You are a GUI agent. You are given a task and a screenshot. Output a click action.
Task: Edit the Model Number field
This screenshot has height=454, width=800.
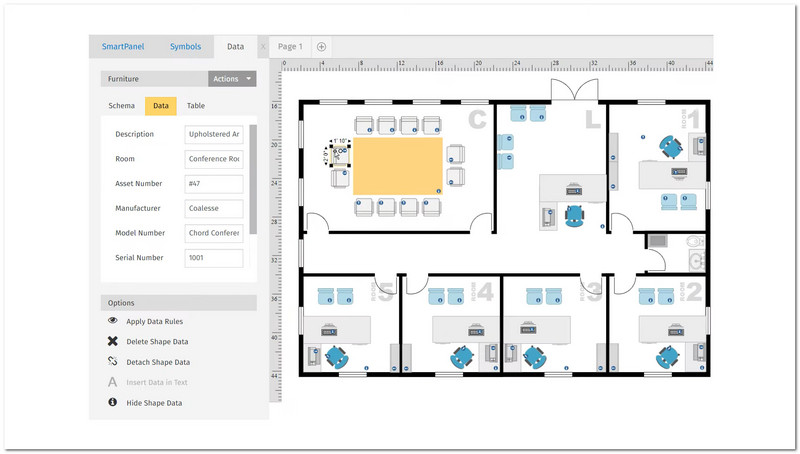coord(214,233)
